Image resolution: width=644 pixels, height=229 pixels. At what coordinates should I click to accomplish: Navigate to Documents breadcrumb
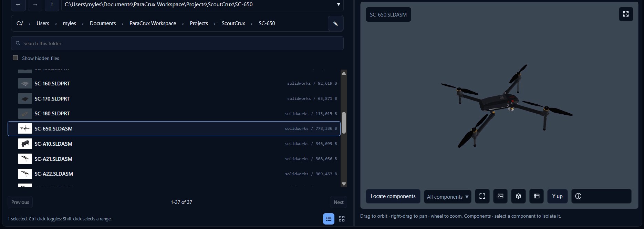click(103, 23)
